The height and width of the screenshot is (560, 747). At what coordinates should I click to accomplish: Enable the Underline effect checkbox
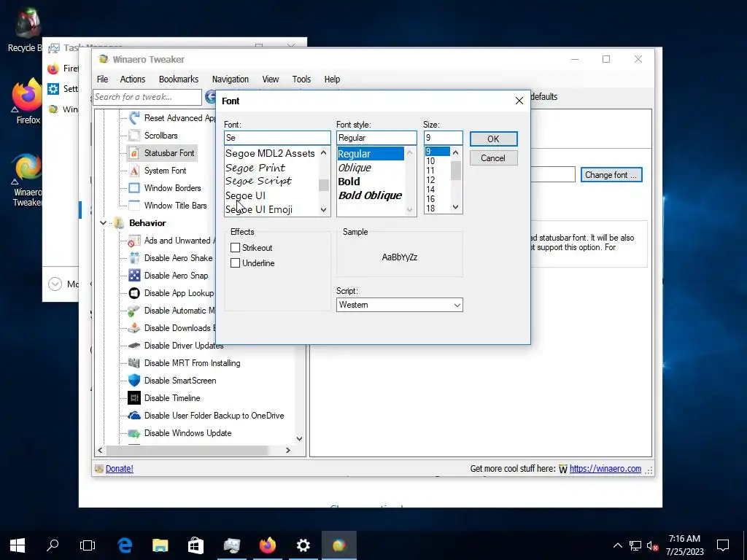pos(235,262)
